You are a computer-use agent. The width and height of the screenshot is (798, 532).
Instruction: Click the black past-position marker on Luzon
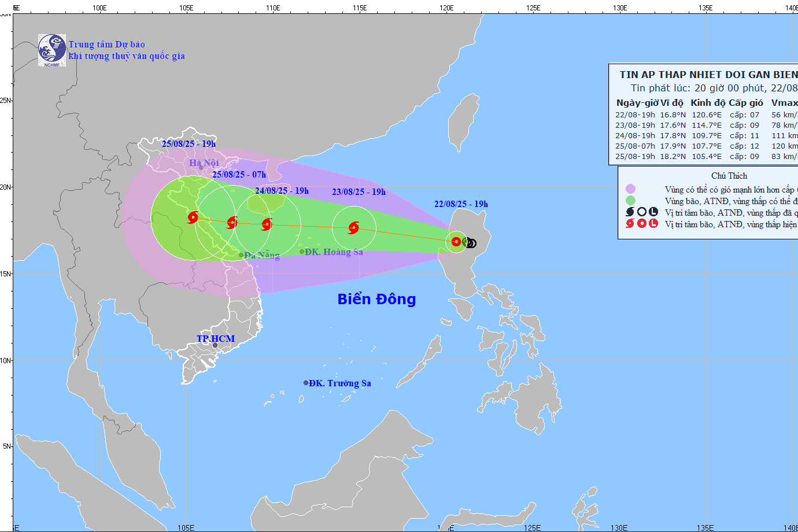pyautogui.click(x=471, y=243)
